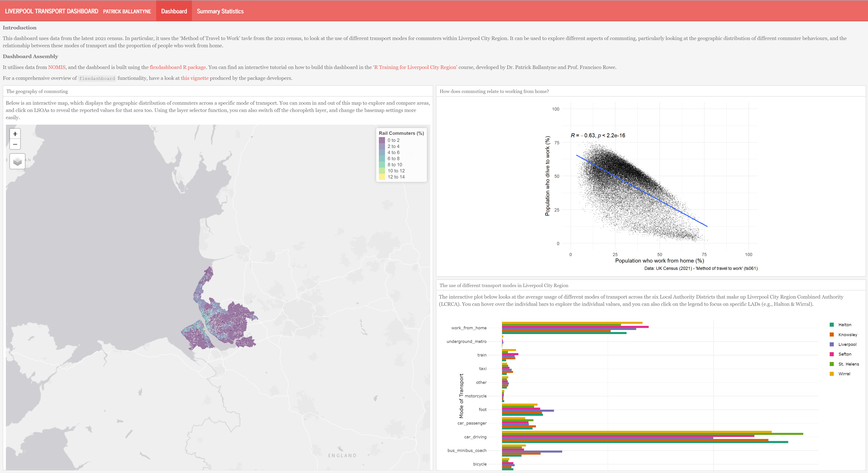Click the 0 to 2 legend swatch
Viewport: 868px width, 473px height.
point(382,140)
